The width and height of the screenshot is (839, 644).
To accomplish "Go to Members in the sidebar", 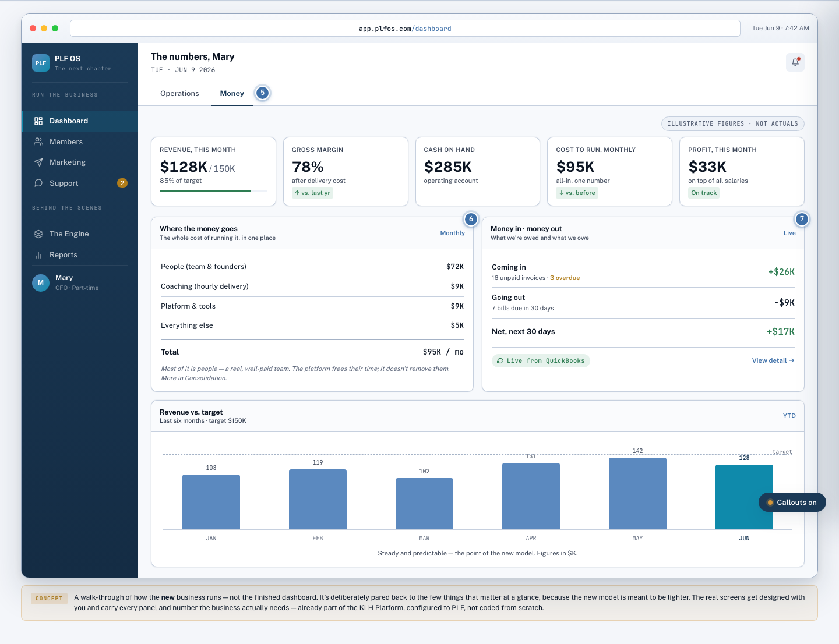I will 80,141.
